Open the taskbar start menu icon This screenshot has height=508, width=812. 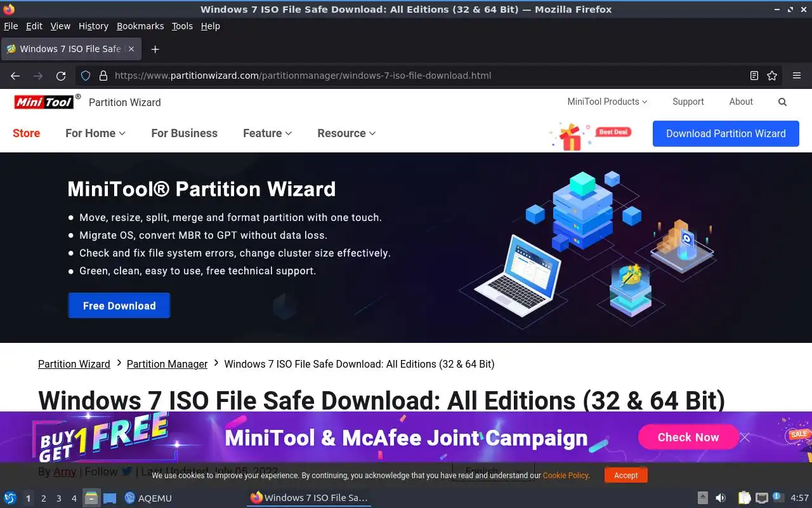10,498
